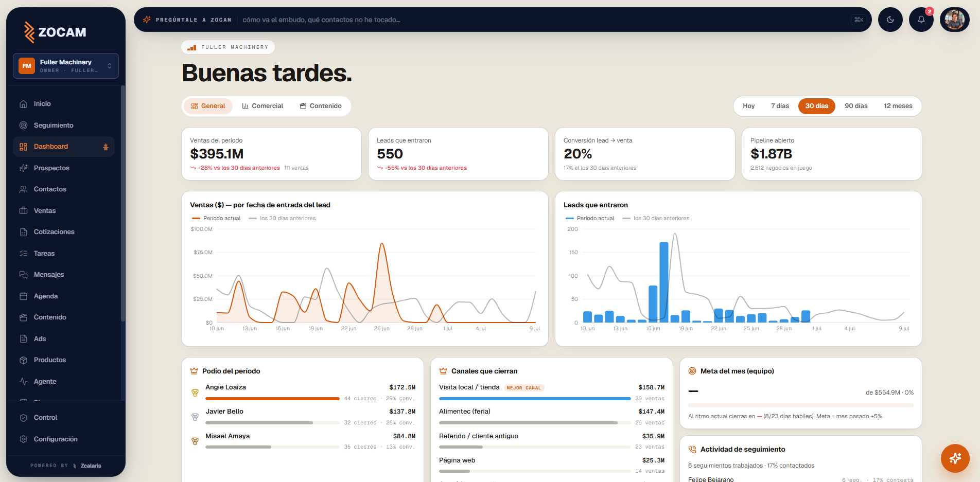Click the Meta del mes progress bar
The width and height of the screenshot is (980, 482).
click(x=801, y=405)
